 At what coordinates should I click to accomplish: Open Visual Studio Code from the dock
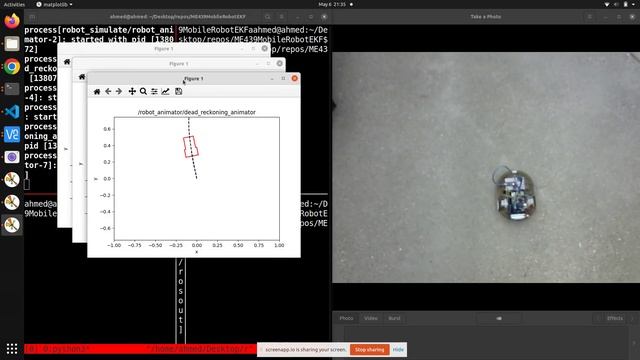12,111
